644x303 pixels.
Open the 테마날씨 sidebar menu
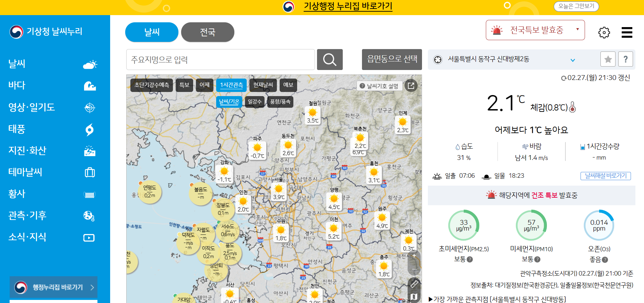click(x=25, y=172)
